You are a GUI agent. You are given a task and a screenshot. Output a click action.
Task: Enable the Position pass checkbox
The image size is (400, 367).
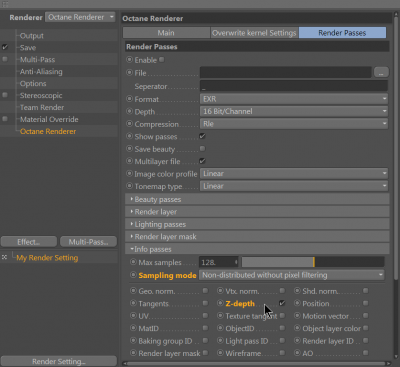tap(366, 303)
